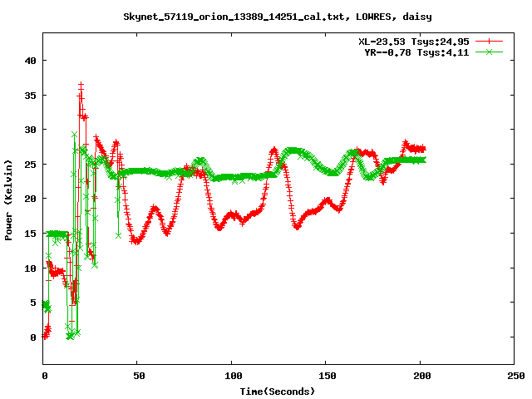Screen dimensions: 532x399
Task: Click the red line sample in legend
Action: [489, 42]
